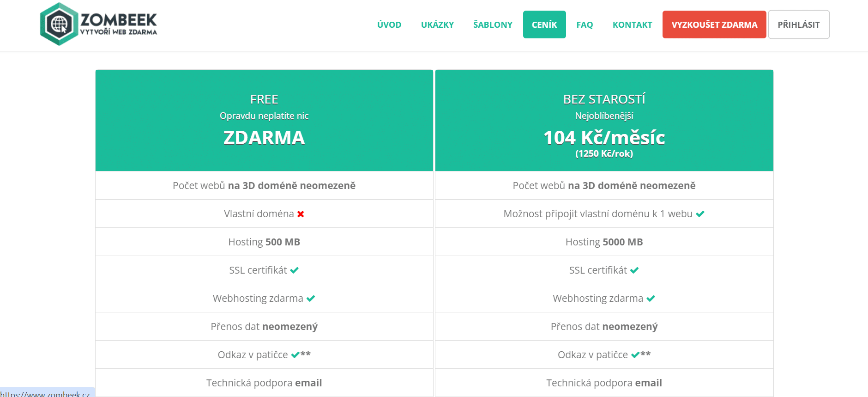Click checkmark next to Možnost připojit vlastní doménu
The image size is (868, 397).
tap(700, 214)
